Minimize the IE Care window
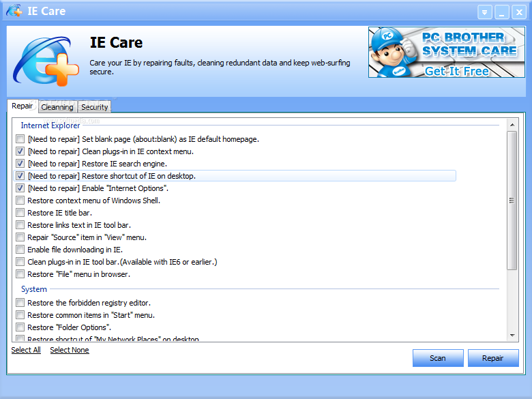 (x=502, y=12)
